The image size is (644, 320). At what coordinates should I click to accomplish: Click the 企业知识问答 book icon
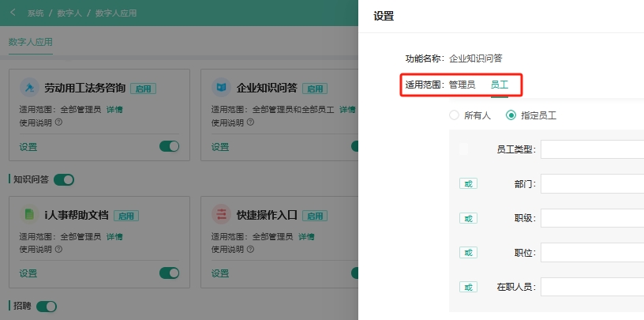point(221,88)
